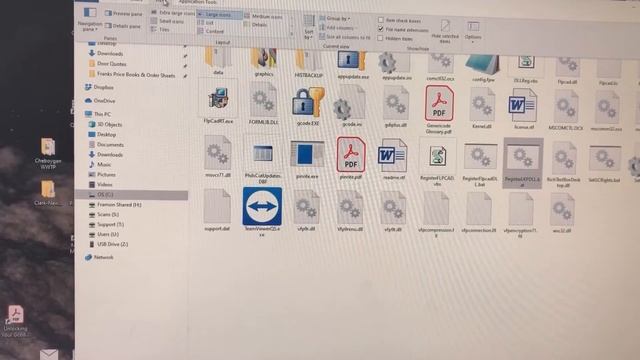Select gcode.EXE lock and key icon
Screen dimensions: 640x360
tap(308, 105)
